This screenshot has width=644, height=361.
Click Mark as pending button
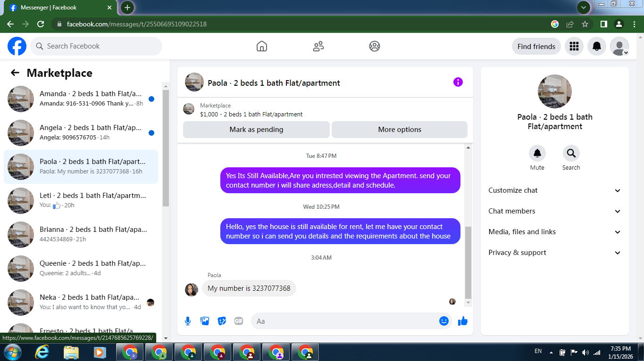coord(256,130)
